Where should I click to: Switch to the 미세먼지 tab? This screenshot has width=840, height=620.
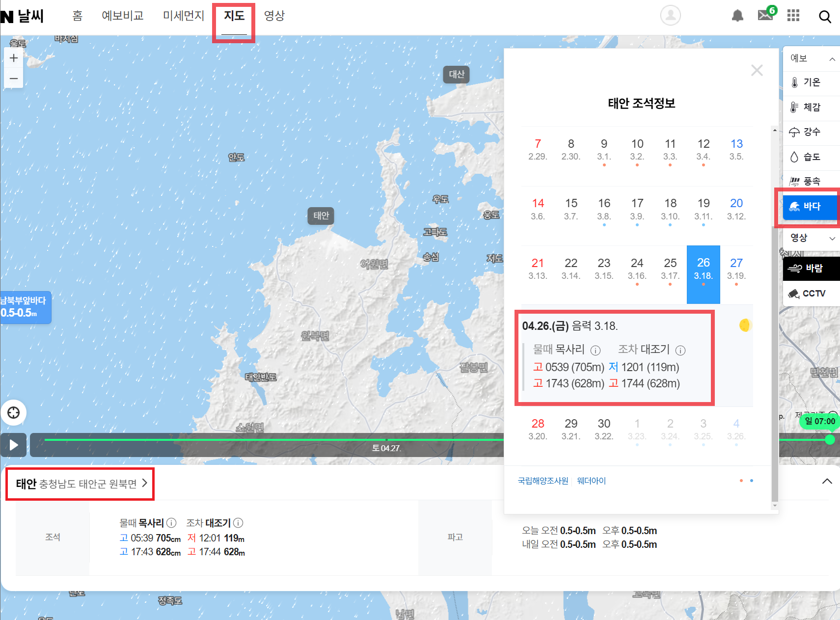[183, 15]
